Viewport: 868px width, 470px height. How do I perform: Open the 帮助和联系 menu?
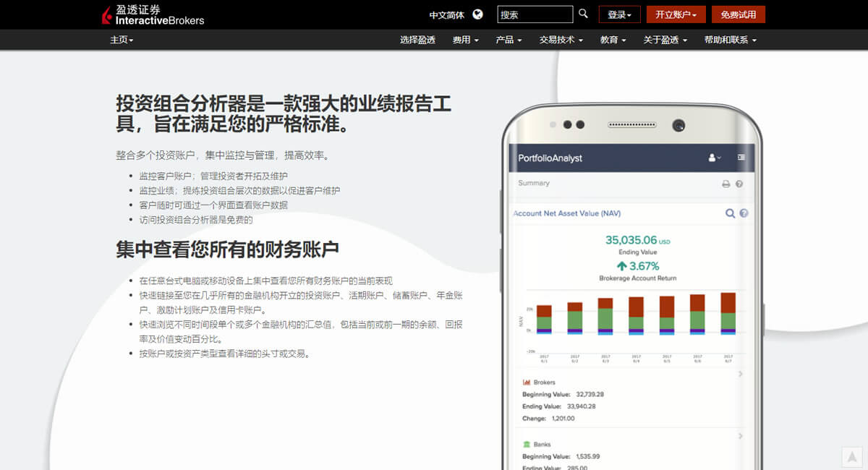(730, 40)
